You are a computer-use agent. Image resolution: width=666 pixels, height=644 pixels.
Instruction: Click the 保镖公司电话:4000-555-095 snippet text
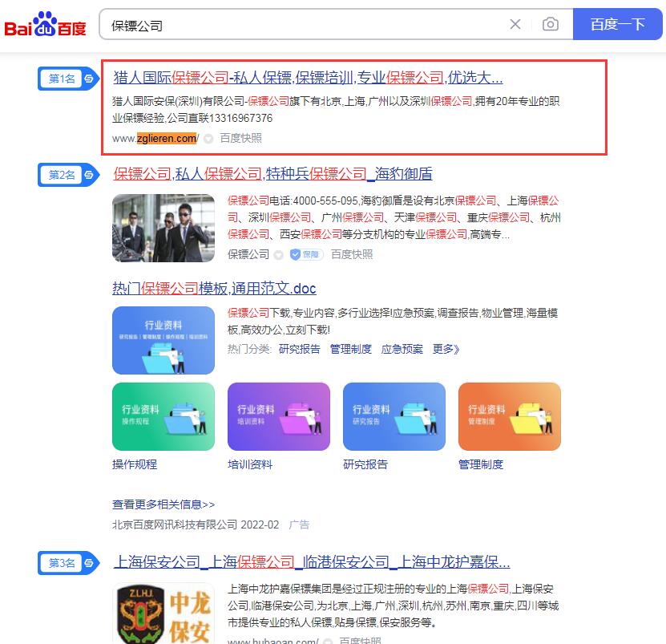394,217
